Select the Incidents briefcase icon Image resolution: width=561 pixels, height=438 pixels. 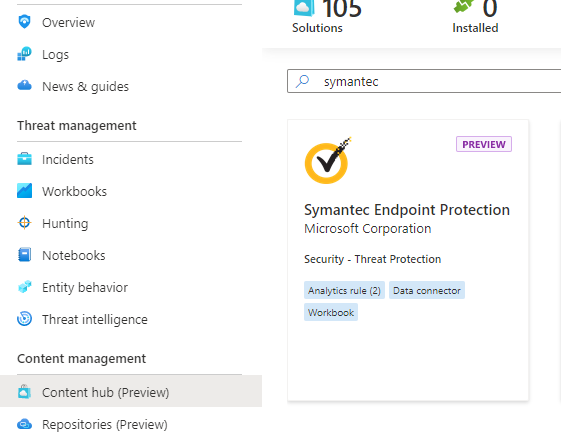(24, 159)
